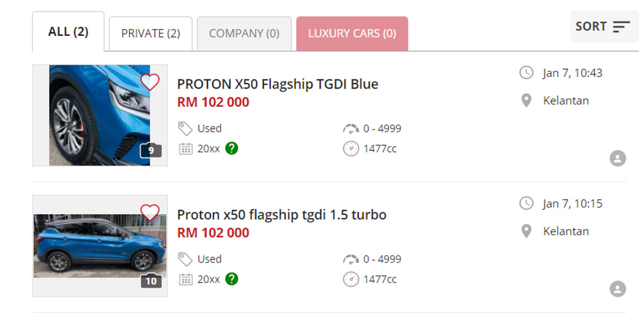Show the LUXURY CARS (0) tab
The image size is (644, 327).
[x=352, y=34]
